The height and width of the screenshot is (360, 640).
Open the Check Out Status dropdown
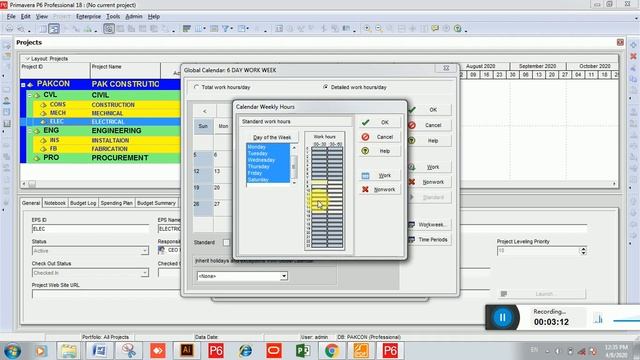tap(144, 273)
